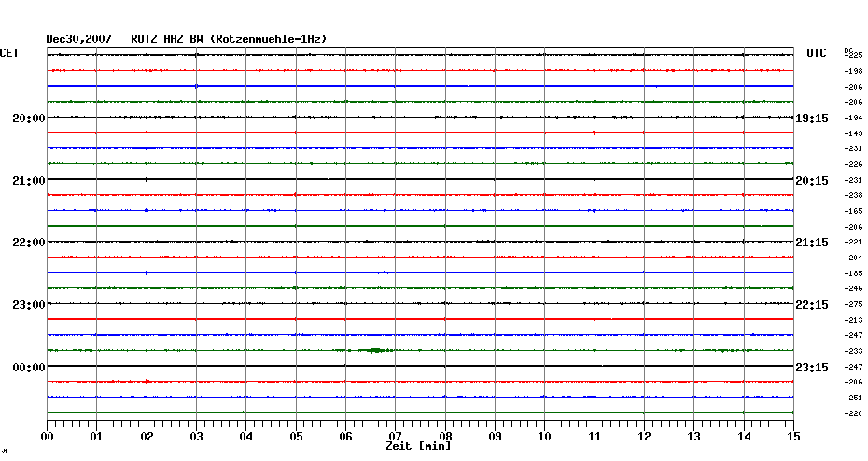
Task: Click the DC offset value -275
Action: pyautogui.click(x=854, y=305)
